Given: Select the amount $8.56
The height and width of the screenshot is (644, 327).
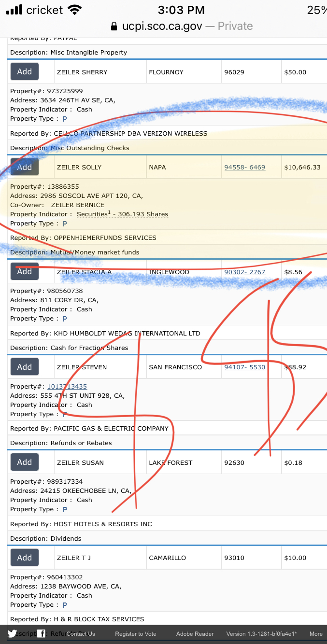Looking at the screenshot, I should coord(293,272).
